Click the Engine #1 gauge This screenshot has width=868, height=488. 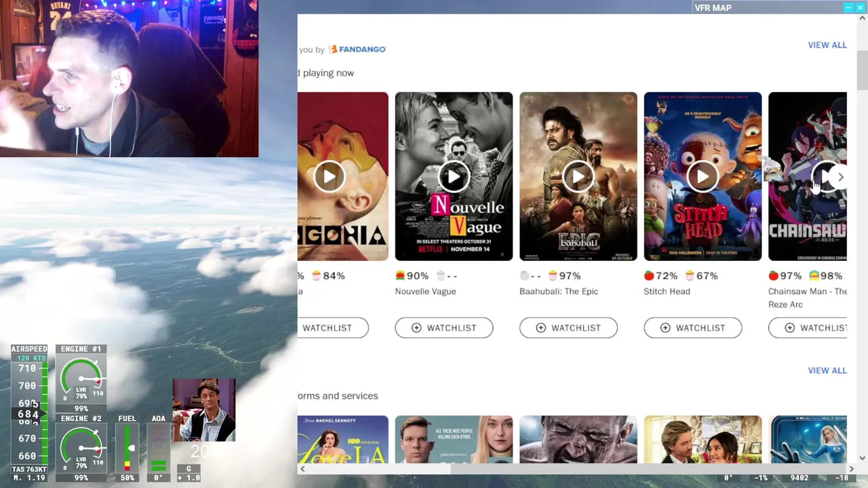[81, 379]
